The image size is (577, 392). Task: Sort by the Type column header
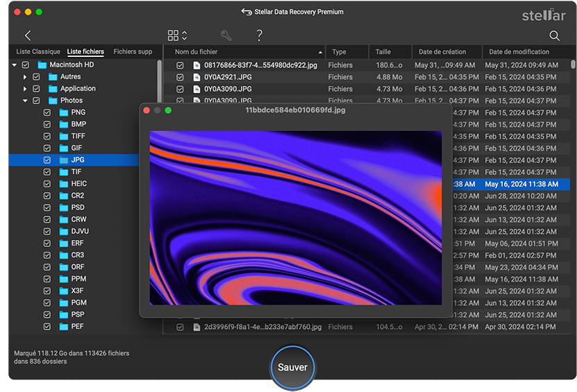pyautogui.click(x=346, y=52)
